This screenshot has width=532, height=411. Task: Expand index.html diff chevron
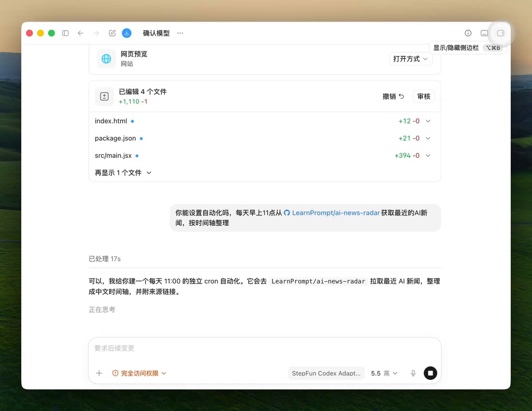428,121
